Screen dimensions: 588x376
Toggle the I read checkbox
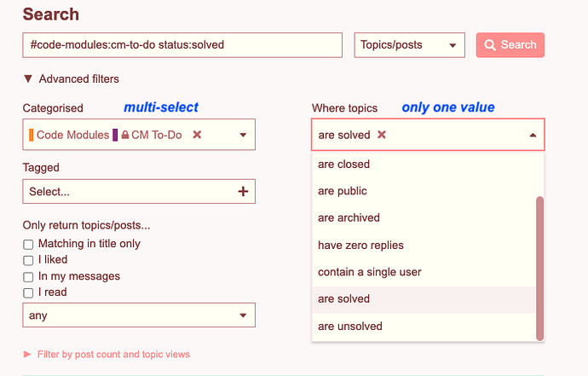(28, 292)
